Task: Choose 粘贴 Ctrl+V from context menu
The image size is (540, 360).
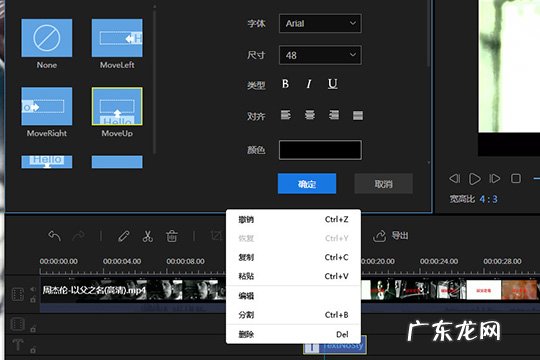Action: (293, 276)
